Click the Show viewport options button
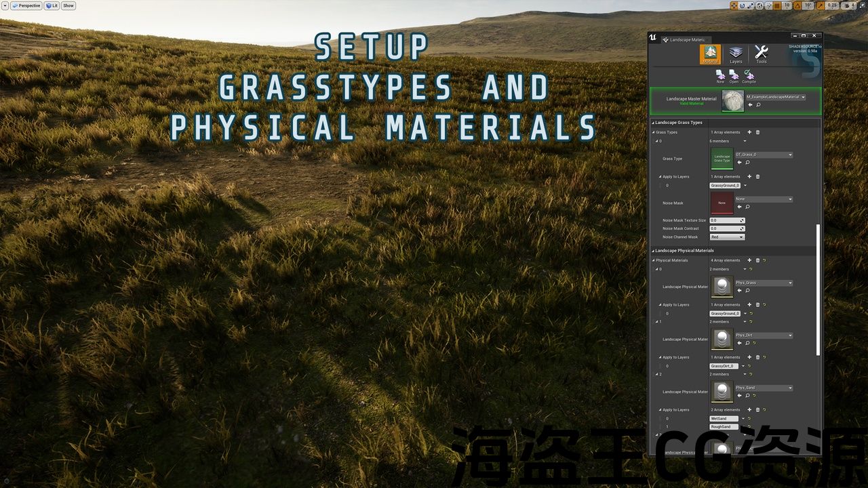868x488 pixels. pyautogui.click(x=68, y=5)
